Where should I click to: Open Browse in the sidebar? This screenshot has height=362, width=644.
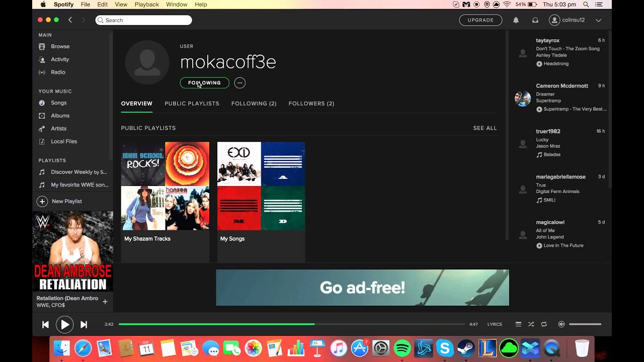click(60, 46)
